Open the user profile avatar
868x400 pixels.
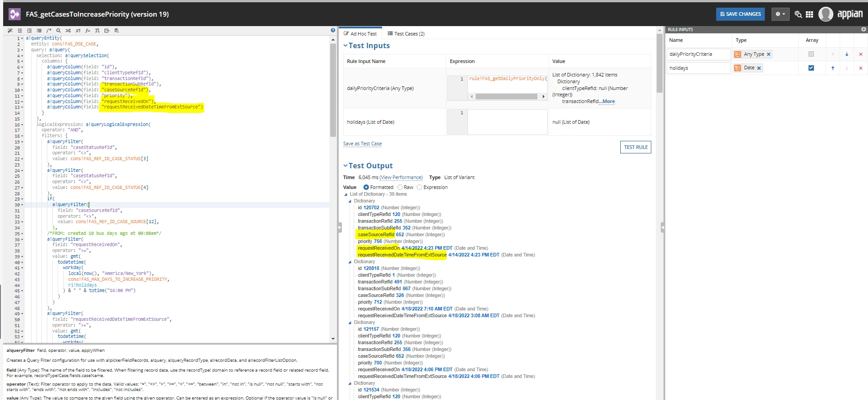pos(826,14)
